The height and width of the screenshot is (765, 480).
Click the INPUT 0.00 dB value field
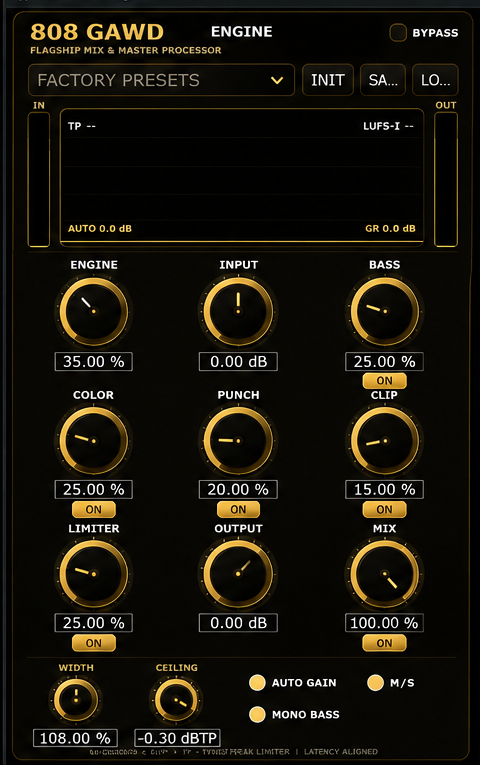[x=238, y=362]
